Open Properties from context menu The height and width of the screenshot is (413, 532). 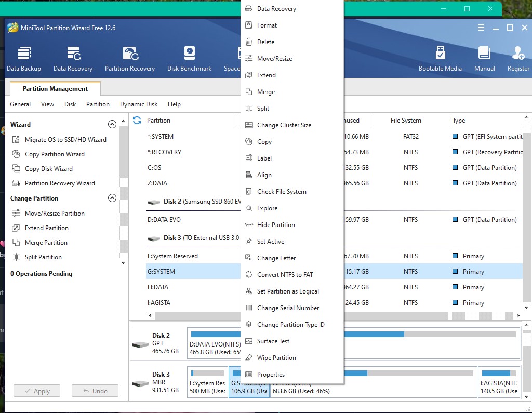[x=292, y=375]
